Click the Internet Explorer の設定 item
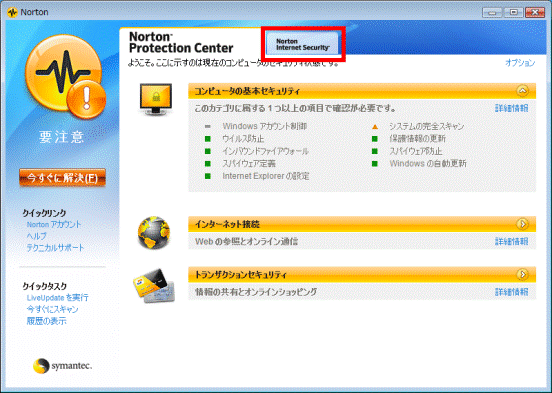552x393 pixels. point(266,176)
